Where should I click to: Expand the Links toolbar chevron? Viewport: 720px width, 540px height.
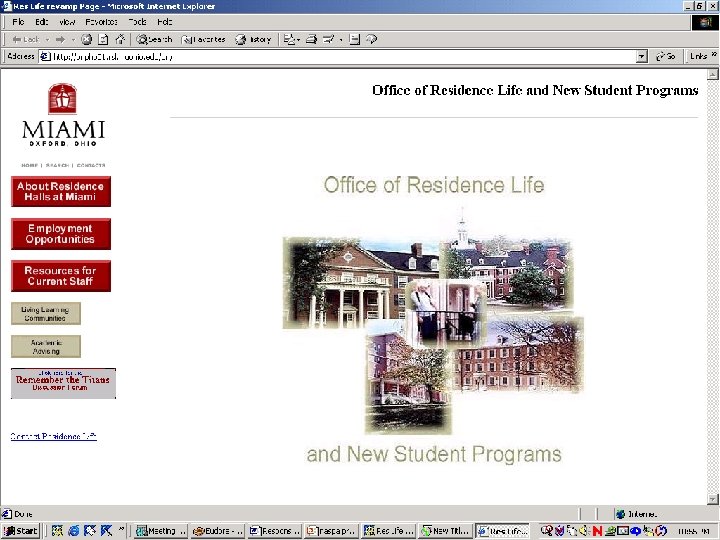pyautogui.click(x=714, y=55)
